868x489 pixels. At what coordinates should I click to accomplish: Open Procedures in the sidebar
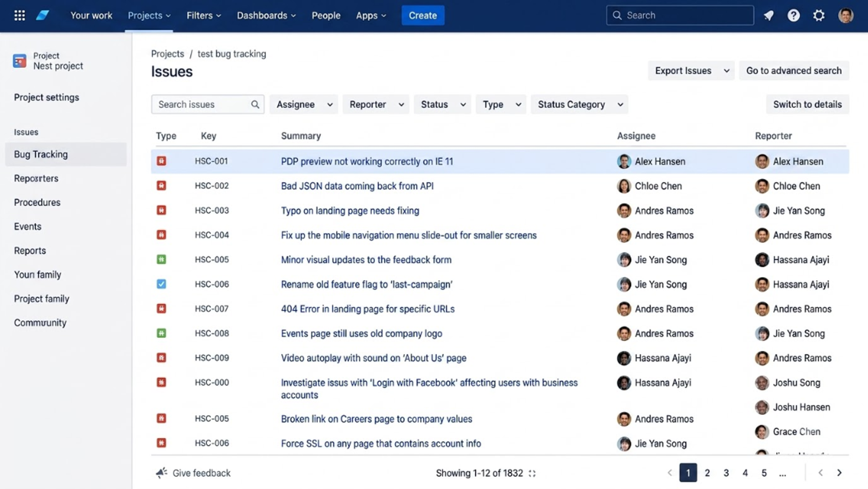pos(37,202)
